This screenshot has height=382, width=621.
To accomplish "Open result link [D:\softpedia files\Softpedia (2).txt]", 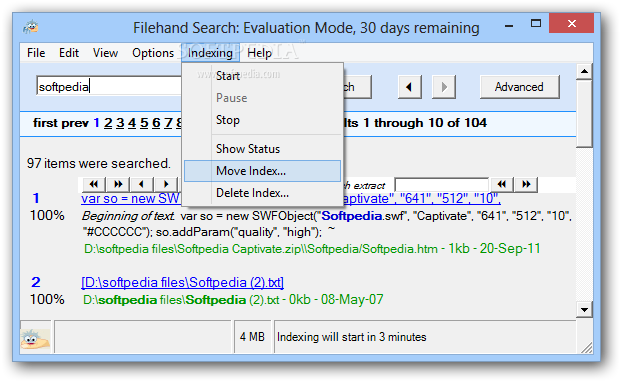I will click(x=183, y=283).
